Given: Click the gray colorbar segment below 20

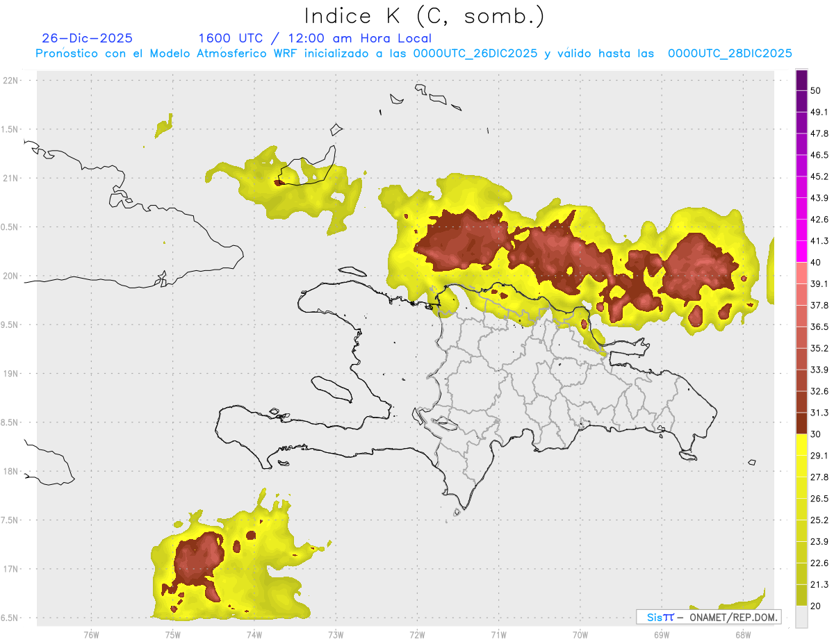Looking at the screenshot, I should point(801,616).
